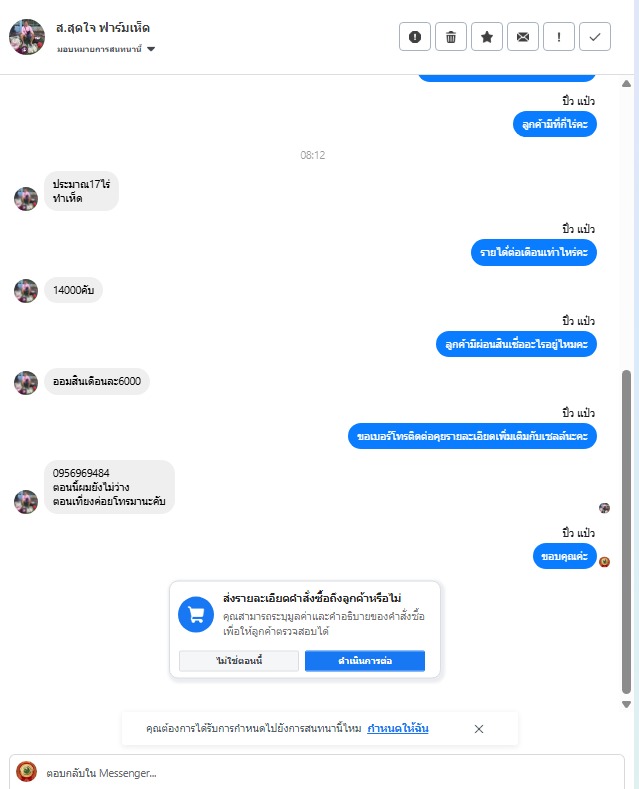
Task: Click scrollbar up arrow in chat
Action: (626, 84)
